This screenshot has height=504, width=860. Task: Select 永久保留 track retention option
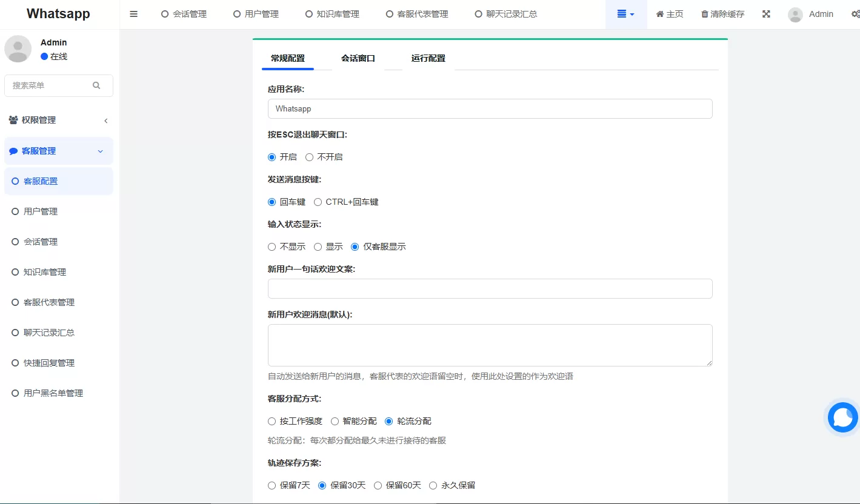click(433, 485)
